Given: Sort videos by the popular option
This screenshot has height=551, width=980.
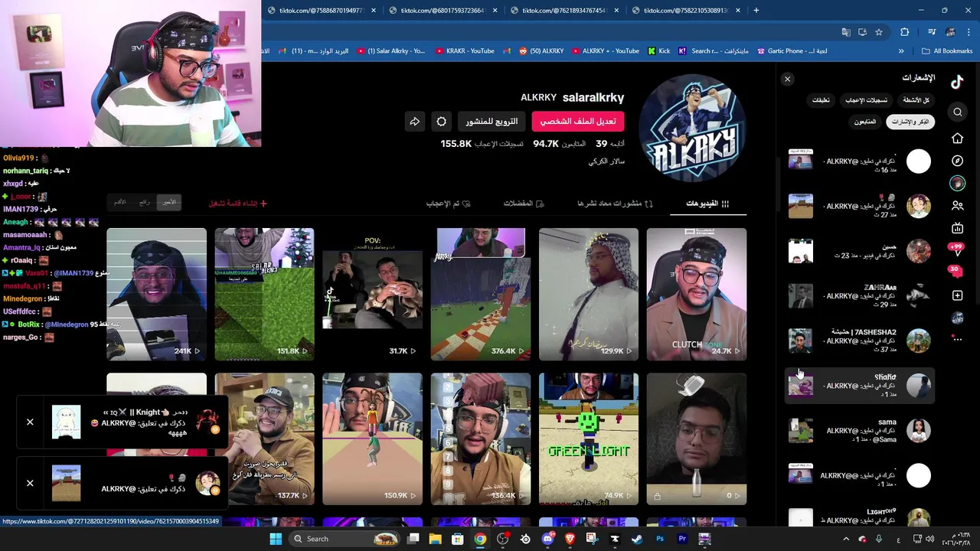Looking at the screenshot, I should (x=144, y=202).
